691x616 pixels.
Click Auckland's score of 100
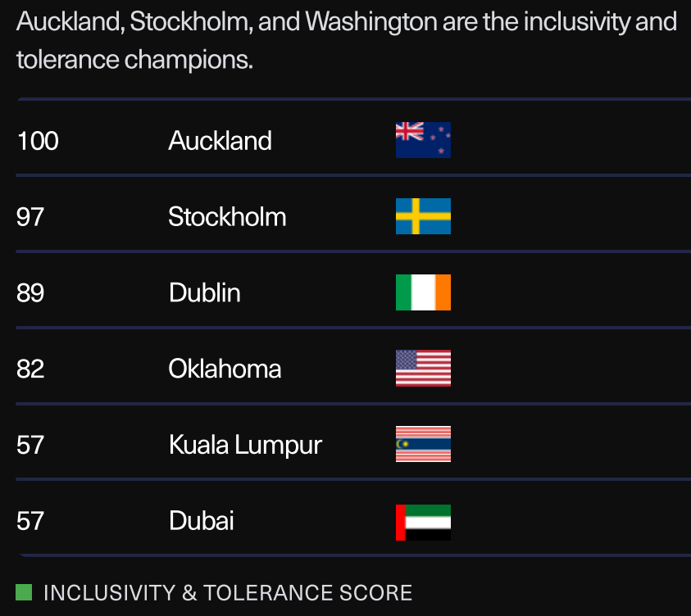[38, 141]
